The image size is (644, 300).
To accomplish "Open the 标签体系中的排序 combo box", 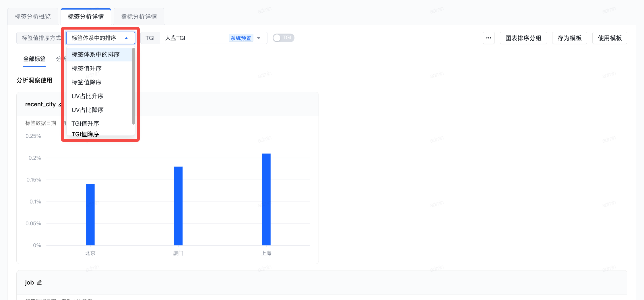I will [98, 38].
